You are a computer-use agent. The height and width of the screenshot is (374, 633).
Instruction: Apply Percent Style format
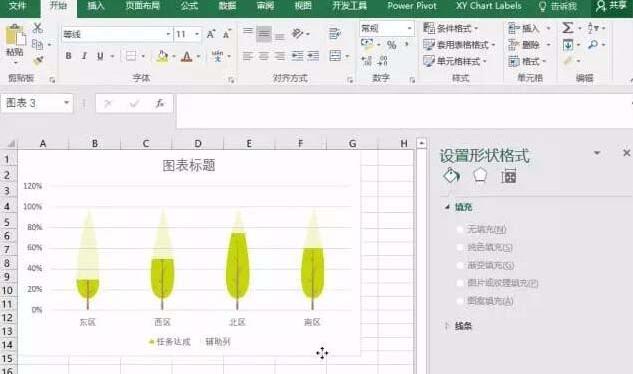(x=391, y=45)
